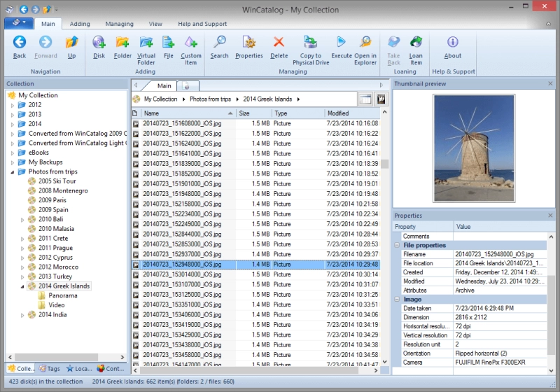Expand the 2013 tree node
This screenshot has width=560, height=392.
pyautogui.click(x=13, y=115)
